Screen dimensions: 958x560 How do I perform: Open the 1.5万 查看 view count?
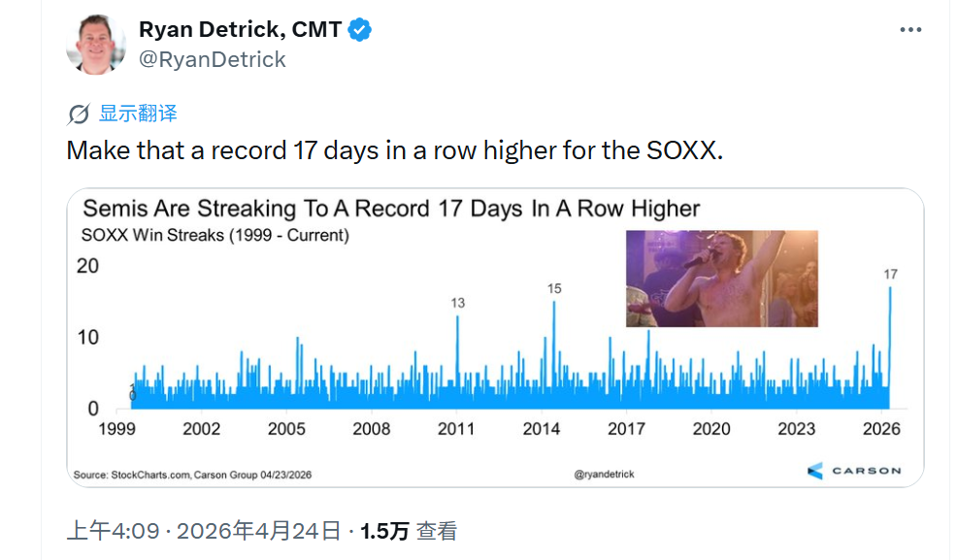(x=408, y=531)
